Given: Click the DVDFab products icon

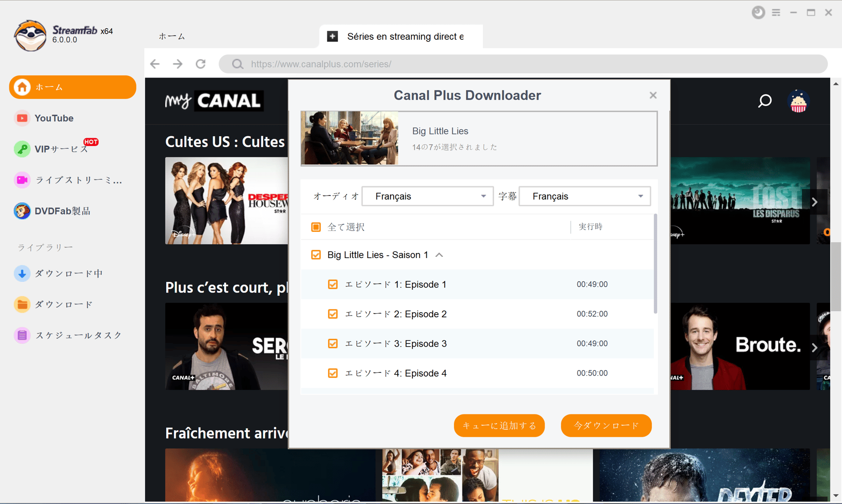Looking at the screenshot, I should (22, 211).
